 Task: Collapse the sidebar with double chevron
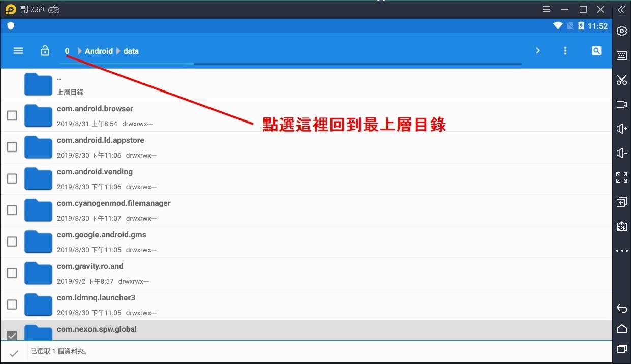621,10
